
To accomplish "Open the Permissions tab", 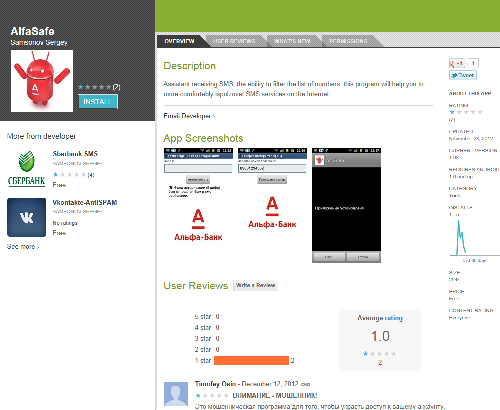I will point(348,41).
